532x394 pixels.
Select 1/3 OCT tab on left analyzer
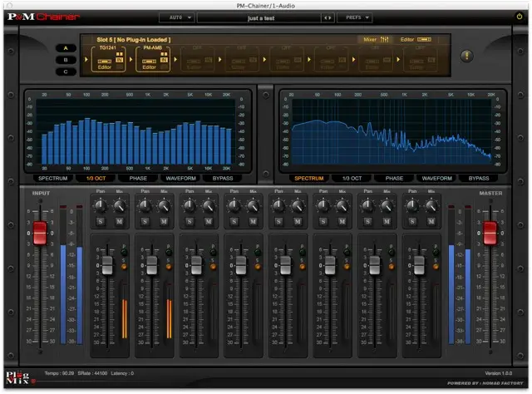pyautogui.click(x=96, y=178)
